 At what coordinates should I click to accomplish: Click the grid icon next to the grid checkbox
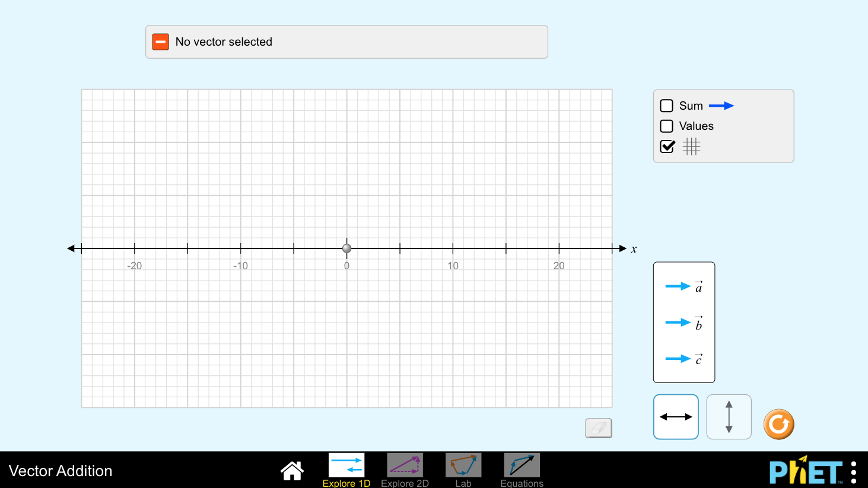click(691, 146)
